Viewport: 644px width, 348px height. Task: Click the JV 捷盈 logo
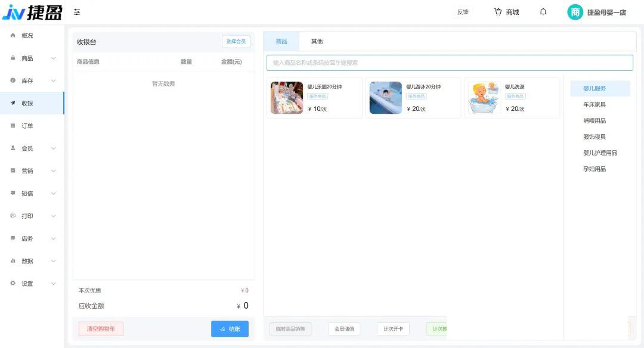pyautogui.click(x=32, y=13)
